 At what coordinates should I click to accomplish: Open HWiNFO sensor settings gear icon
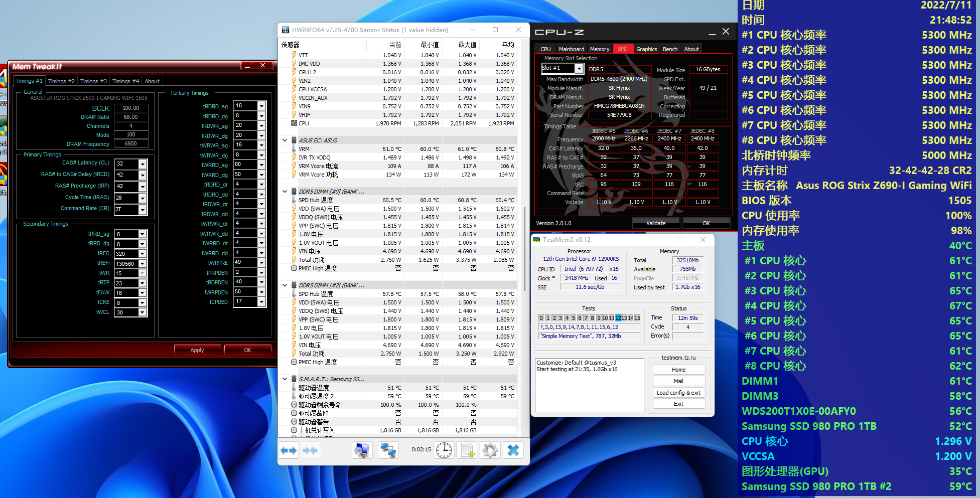[x=490, y=450]
